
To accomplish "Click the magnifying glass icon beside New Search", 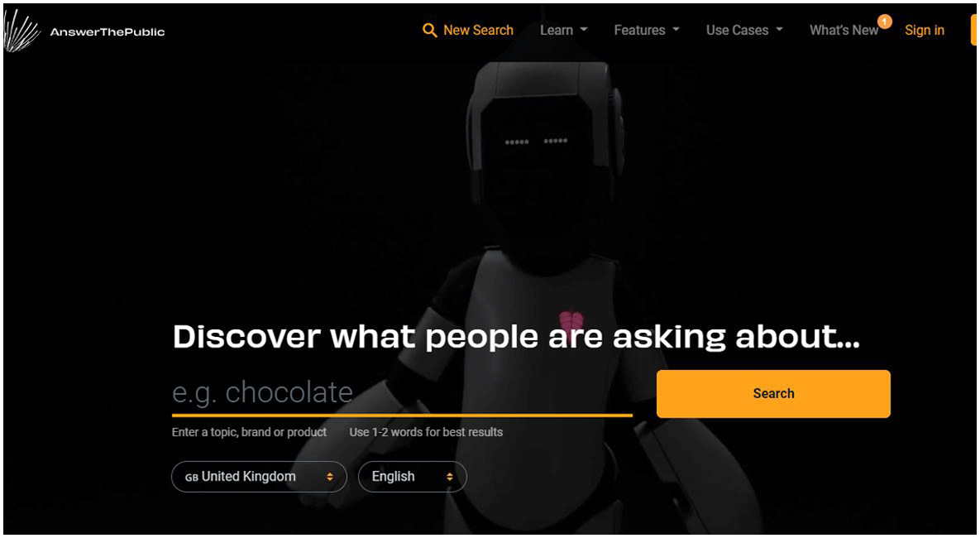I will click(x=429, y=30).
